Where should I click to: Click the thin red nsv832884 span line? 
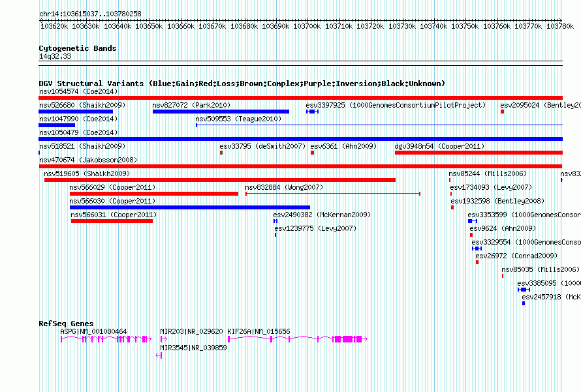pyautogui.click(x=333, y=194)
